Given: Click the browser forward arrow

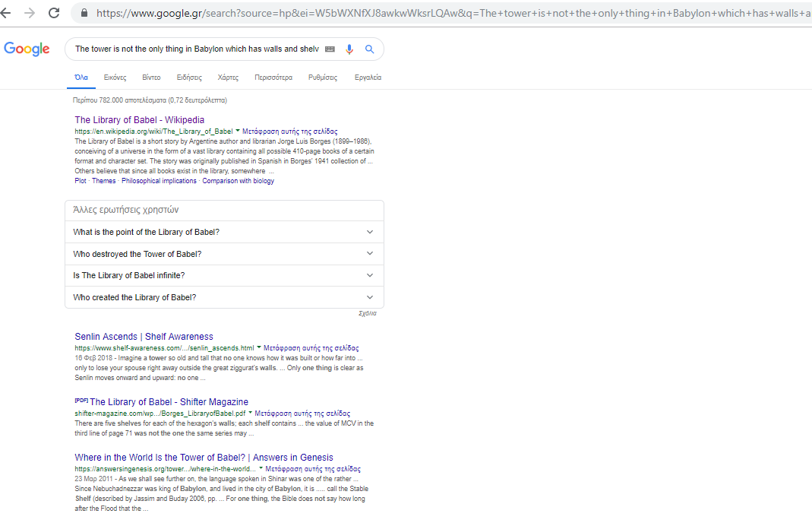Looking at the screenshot, I should point(30,13).
